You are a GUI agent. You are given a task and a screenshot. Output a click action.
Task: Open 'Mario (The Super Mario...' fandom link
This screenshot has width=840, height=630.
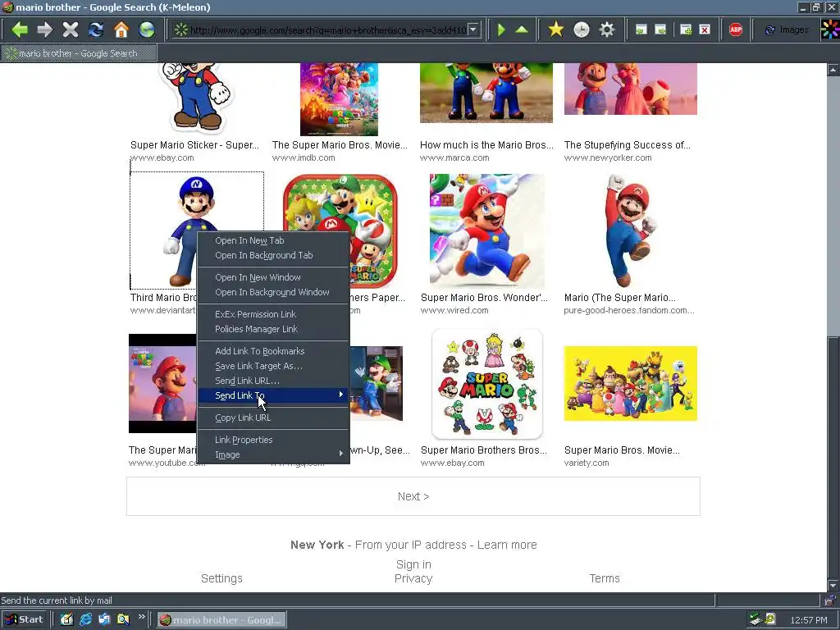point(620,298)
